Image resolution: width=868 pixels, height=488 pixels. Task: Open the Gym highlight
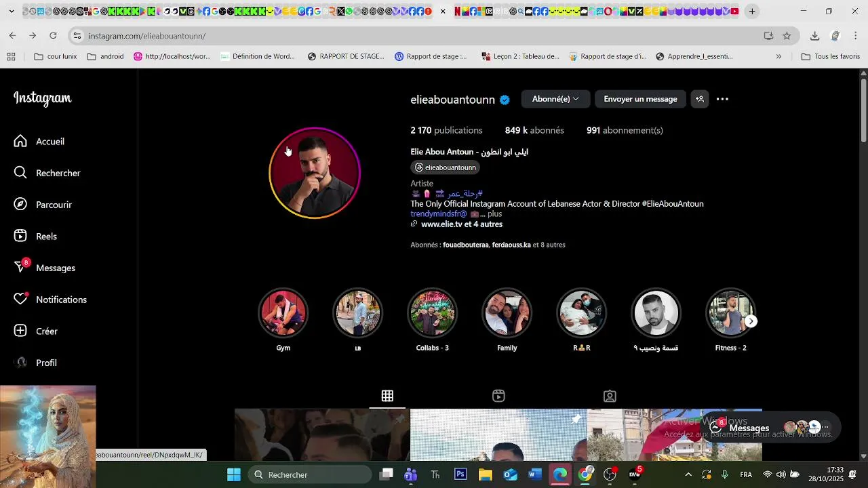[x=283, y=312]
